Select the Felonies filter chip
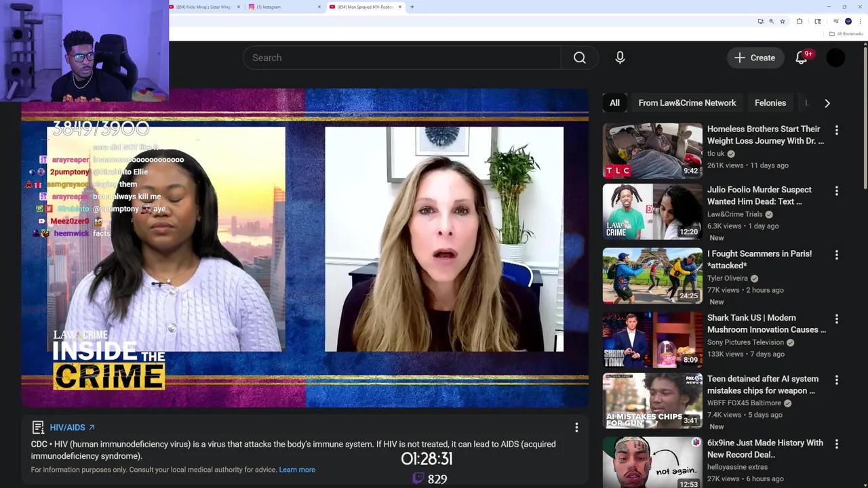The height and width of the screenshot is (488, 868). (770, 103)
